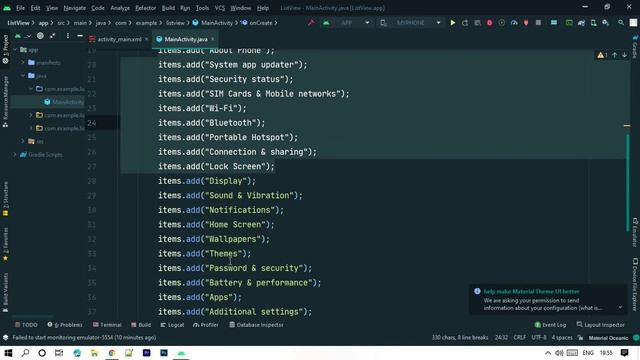The image size is (640, 360).
Task: Open Task View in the taskbar
Action: pos(59,353)
